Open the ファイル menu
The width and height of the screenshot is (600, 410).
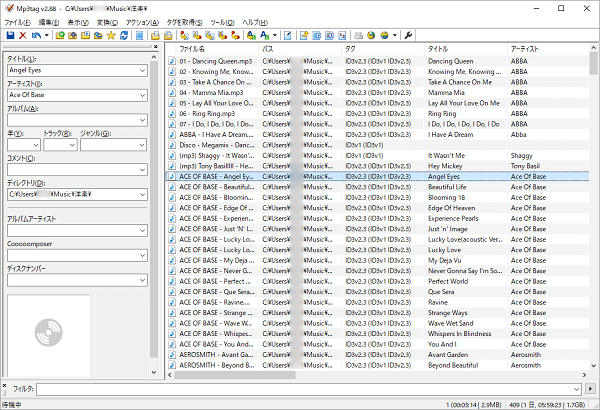(17, 21)
